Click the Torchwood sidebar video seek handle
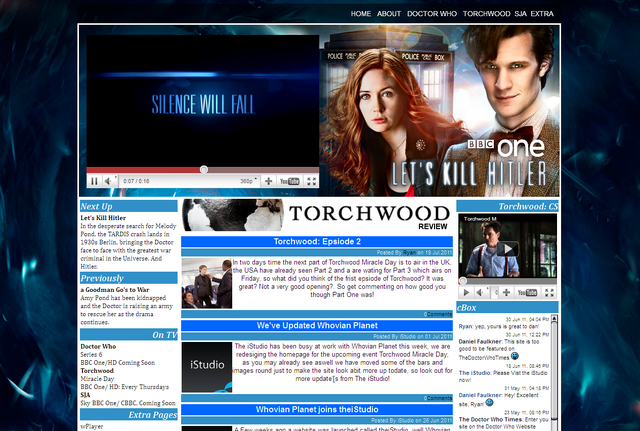The width and height of the screenshot is (640, 431). pyautogui.click(x=462, y=281)
